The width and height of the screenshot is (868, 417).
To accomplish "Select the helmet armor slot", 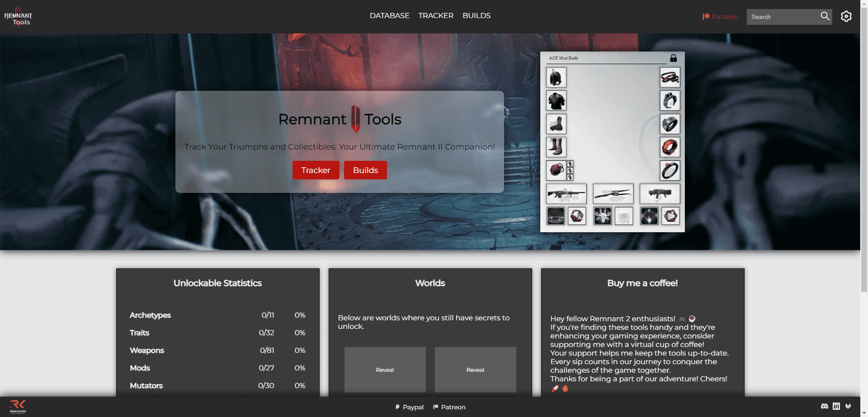I will (556, 77).
